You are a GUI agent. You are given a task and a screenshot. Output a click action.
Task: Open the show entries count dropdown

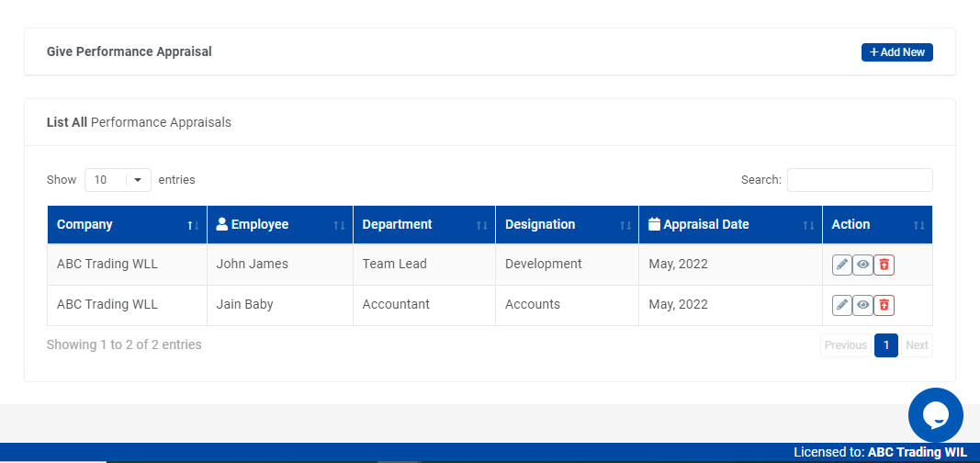[x=118, y=180]
